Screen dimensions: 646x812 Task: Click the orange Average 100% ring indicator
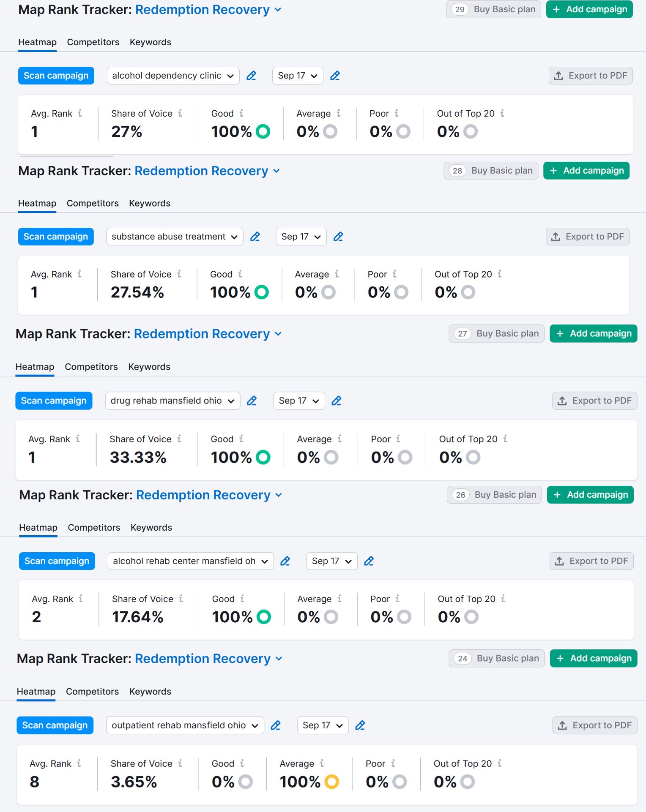tap(331, 782)
